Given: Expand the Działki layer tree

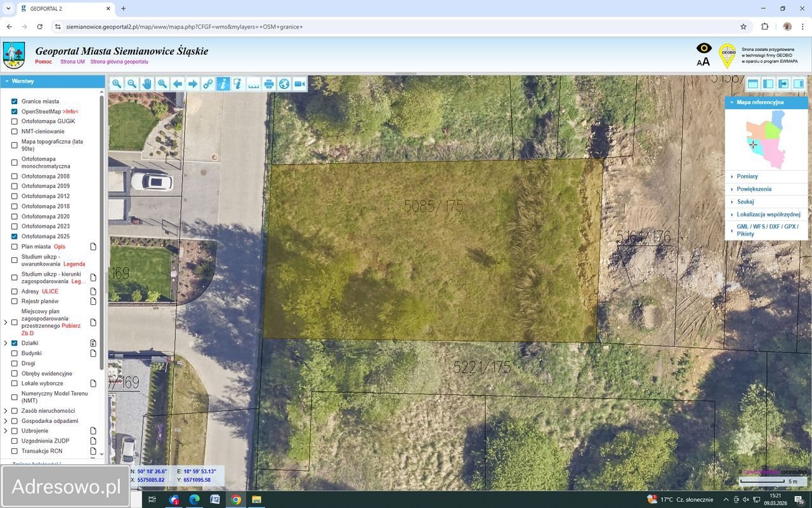Looking at the screenshot, I should point(6,344).
